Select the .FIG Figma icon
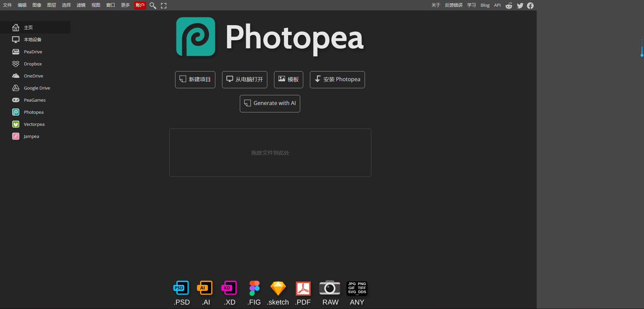The image size is (644, 309). point(254,288)
